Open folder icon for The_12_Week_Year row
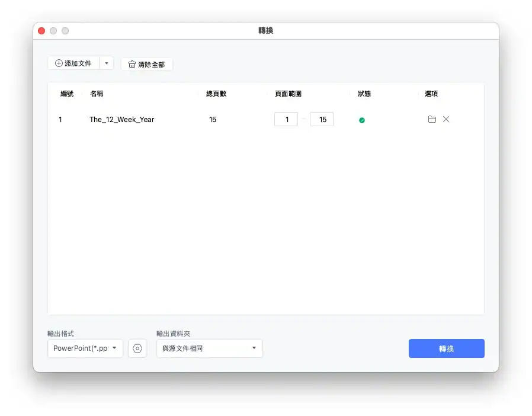This screenshot has height=416, width=532. coord(432,119)
